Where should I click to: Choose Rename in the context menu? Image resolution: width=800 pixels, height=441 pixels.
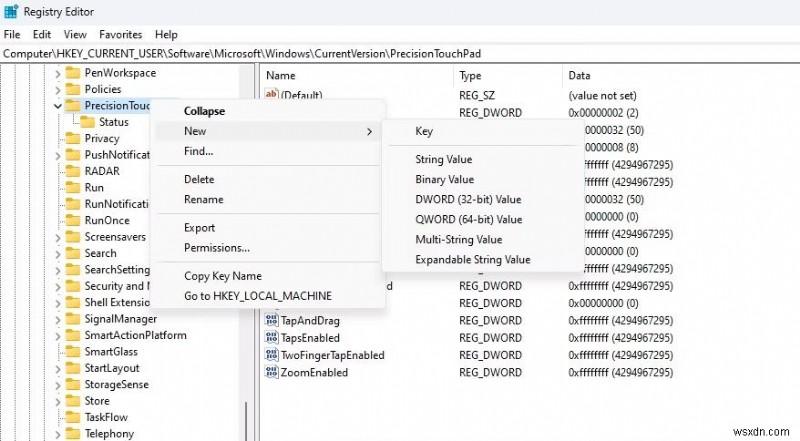[x=268, y=199]
